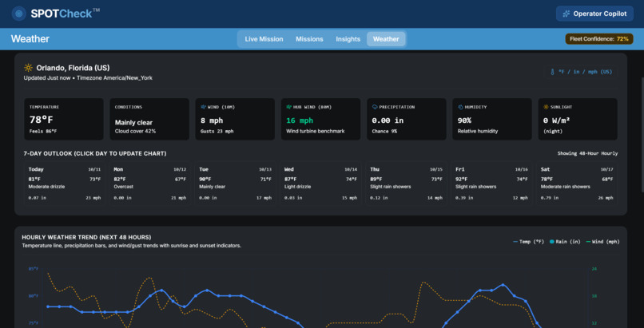Click the Fleet Confidence 72% badge
644x328 pixels.
[x=598, y=39]
